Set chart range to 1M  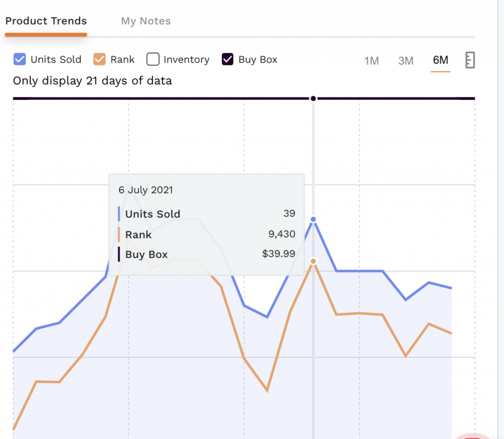click(x=371, y=61)
